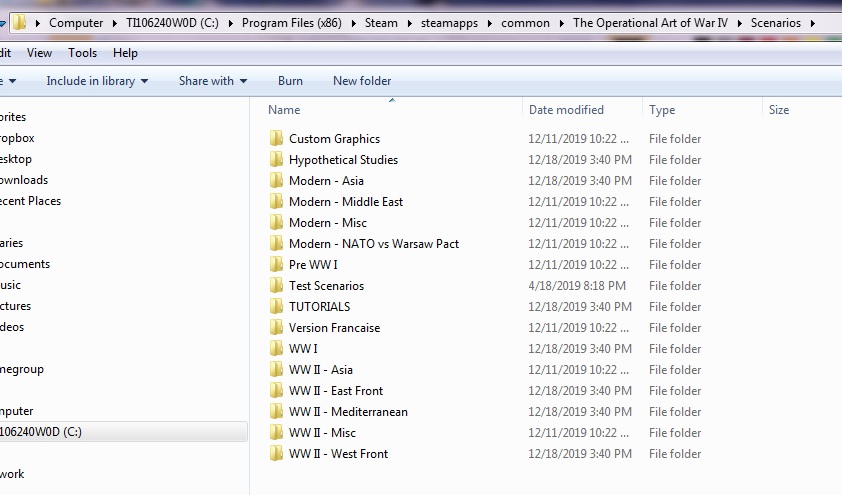
Task: Select Recent Places in the navigation pane
Action: click(31, 201)
